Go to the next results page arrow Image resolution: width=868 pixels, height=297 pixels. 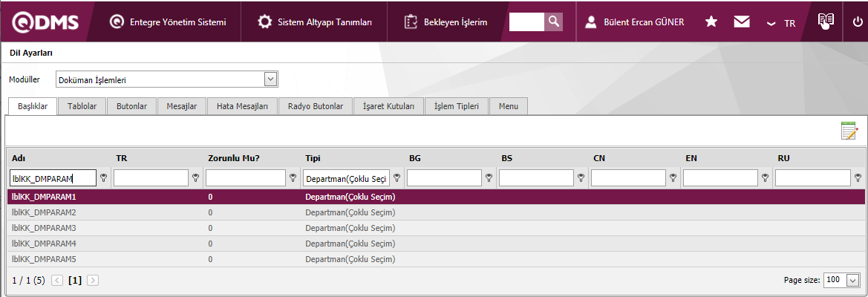point(93,280)
